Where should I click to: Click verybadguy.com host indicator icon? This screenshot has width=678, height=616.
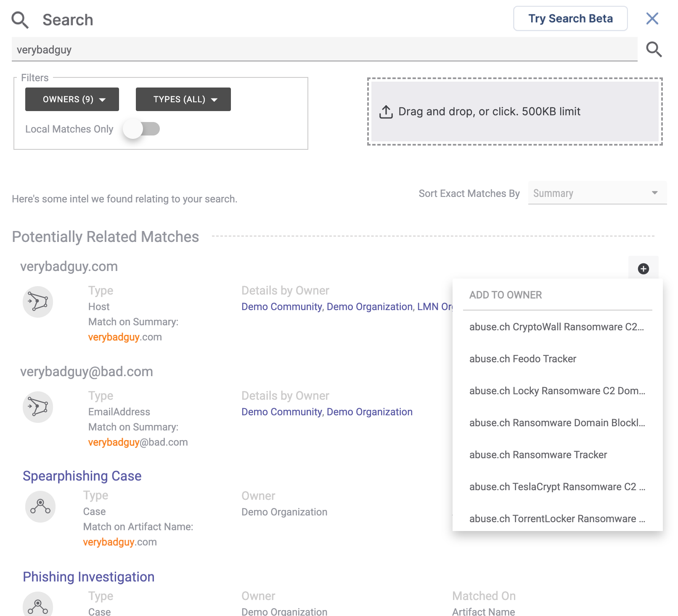click(38, 302)
